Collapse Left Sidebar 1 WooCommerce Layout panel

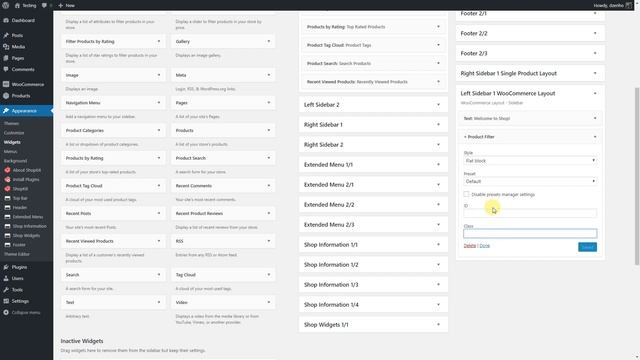click(595, 93)
